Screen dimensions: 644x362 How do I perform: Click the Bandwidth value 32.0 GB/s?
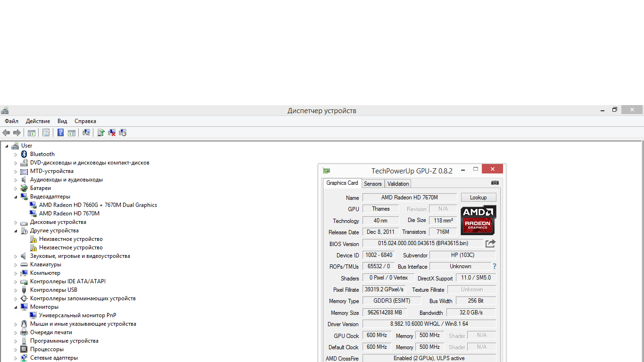(471, 313)
